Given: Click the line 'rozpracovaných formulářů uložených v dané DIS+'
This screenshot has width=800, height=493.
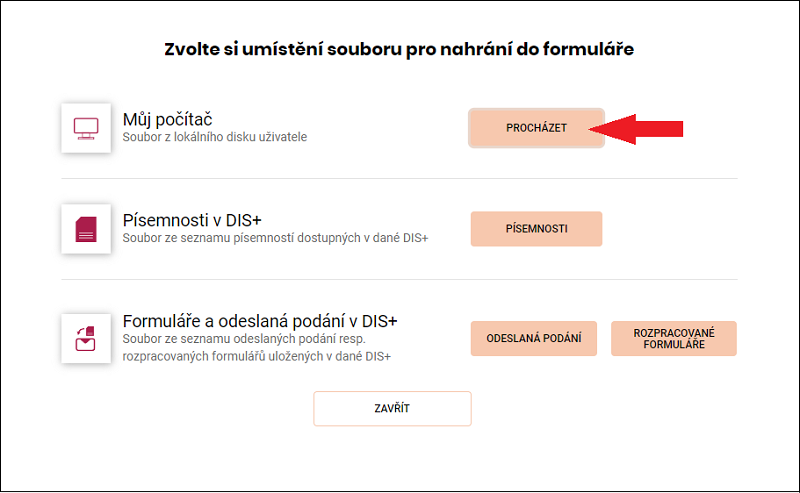Looking at the screenshot, I should [257, 356].
